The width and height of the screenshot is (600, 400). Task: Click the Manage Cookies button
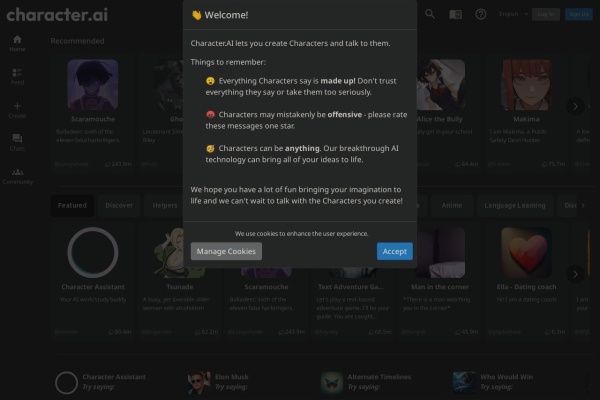pos(226,251)
